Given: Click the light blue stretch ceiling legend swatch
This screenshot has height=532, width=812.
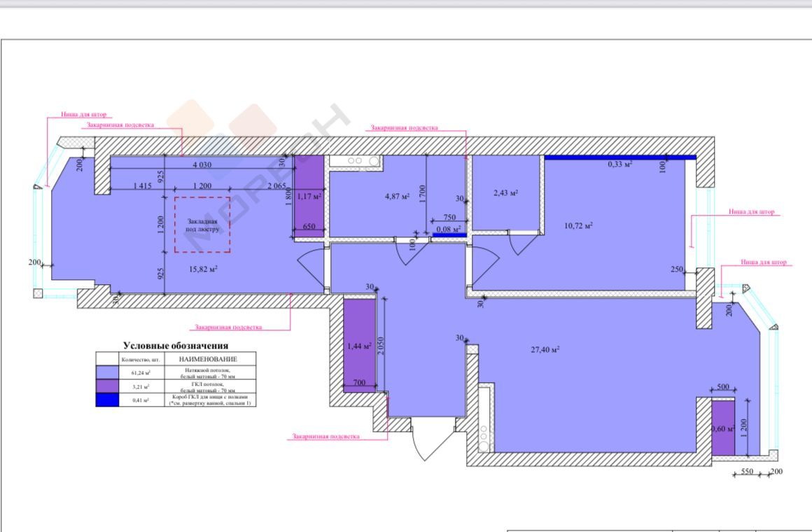Looking at the screenshot, I should (108, 372).
